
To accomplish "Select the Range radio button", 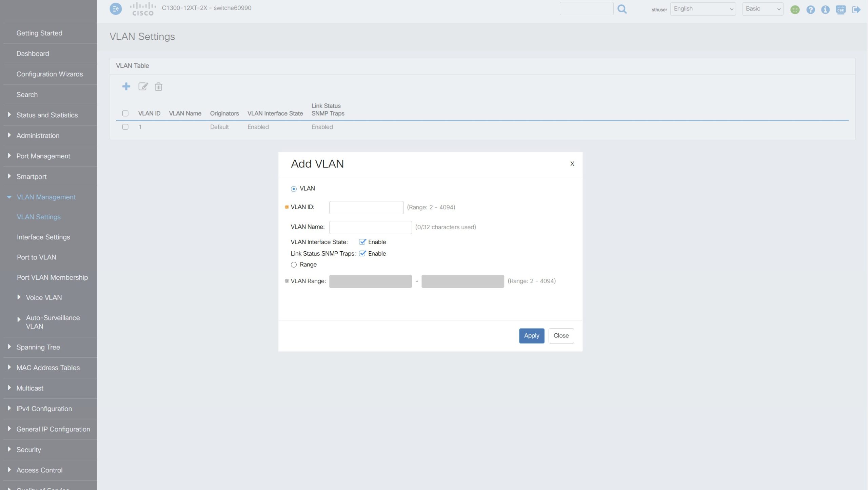I will [x=294, y=264].
